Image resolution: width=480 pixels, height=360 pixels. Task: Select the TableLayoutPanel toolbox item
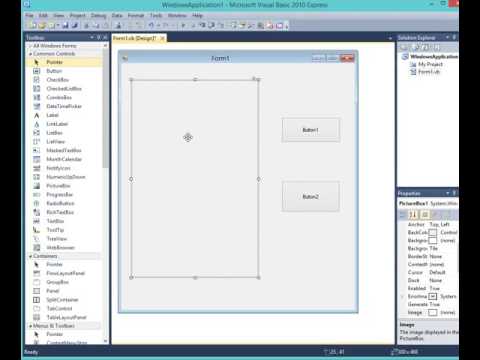(x=63, y=317)
